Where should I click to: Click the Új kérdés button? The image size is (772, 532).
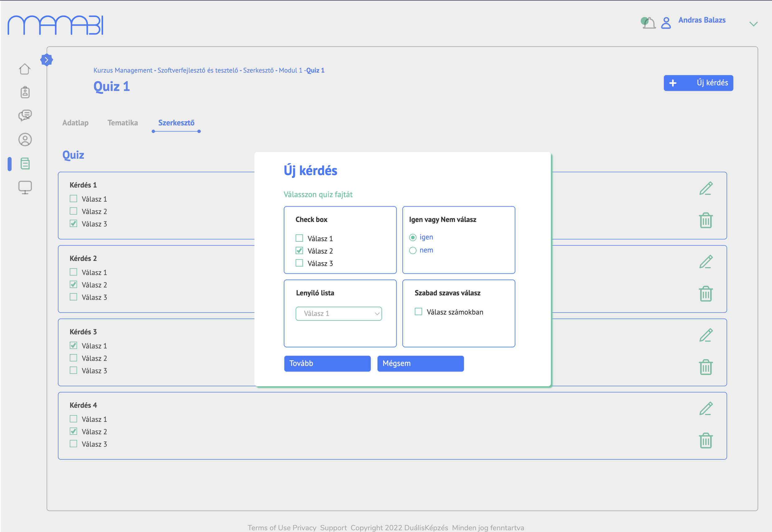click(698, 83)
